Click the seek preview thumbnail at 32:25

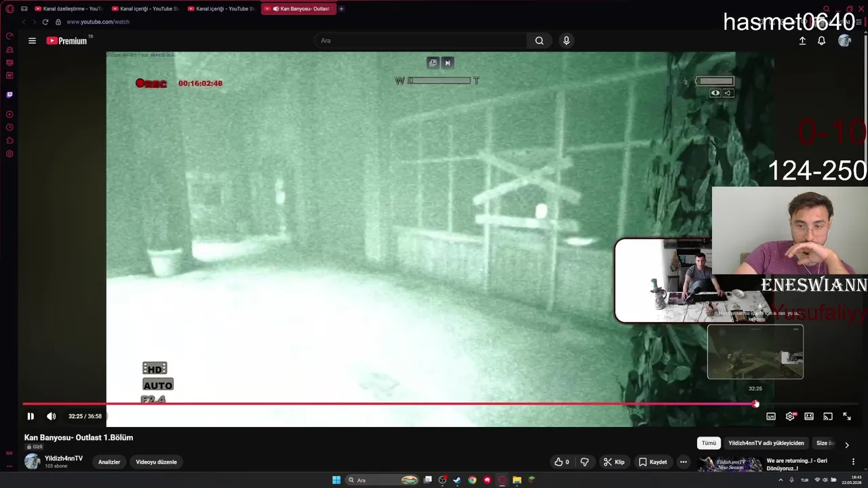tap(755, 352)
